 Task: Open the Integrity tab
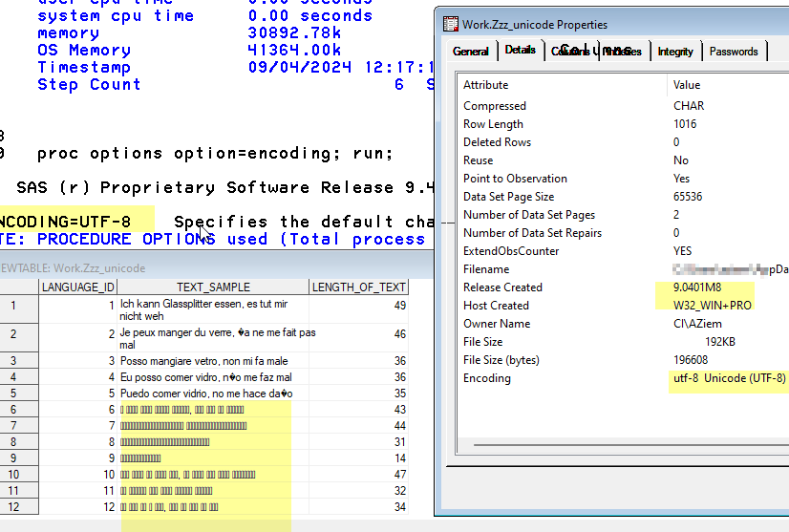click(675, 52)
